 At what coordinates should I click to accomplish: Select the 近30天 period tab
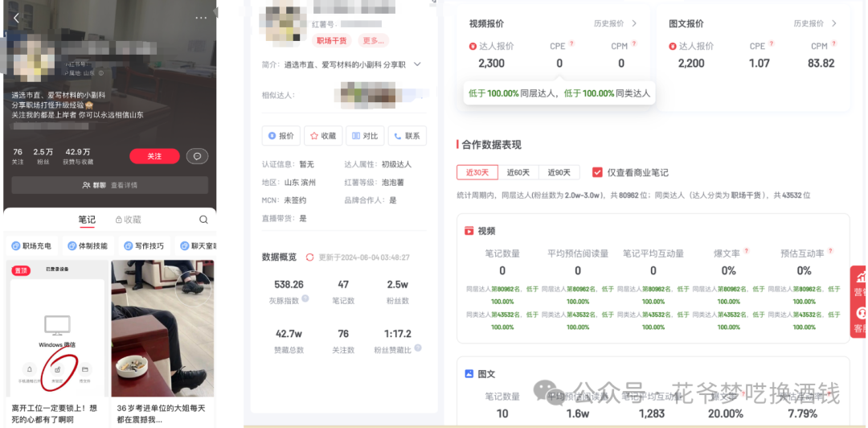(477, 172)
